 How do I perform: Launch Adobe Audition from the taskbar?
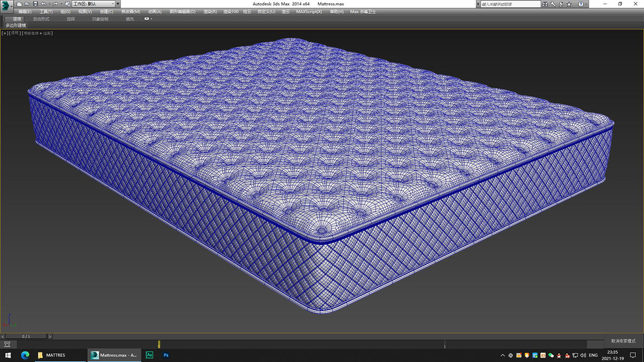click(x=149, y=355)
